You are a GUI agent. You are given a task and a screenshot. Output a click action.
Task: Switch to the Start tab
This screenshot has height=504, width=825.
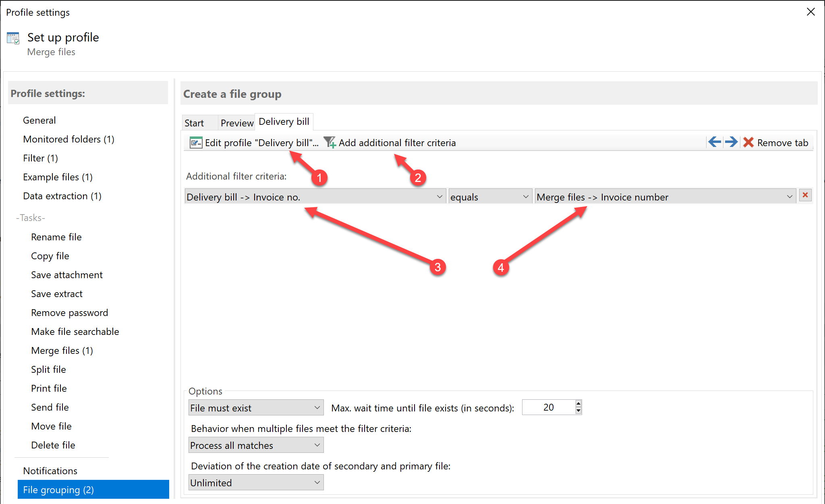point(195,122)
